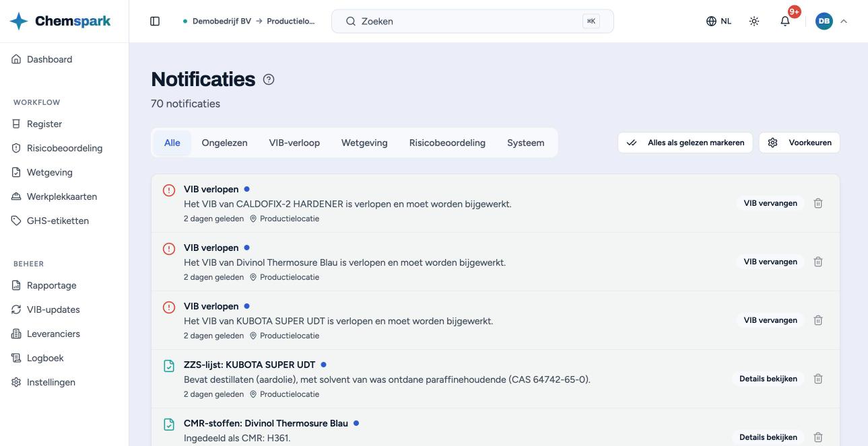The height and width of the screenshot is (446, 868).
Task: Click the Productielocatie tag under CALDOFIX-2 notification
Action: click(x=284, y=219)
